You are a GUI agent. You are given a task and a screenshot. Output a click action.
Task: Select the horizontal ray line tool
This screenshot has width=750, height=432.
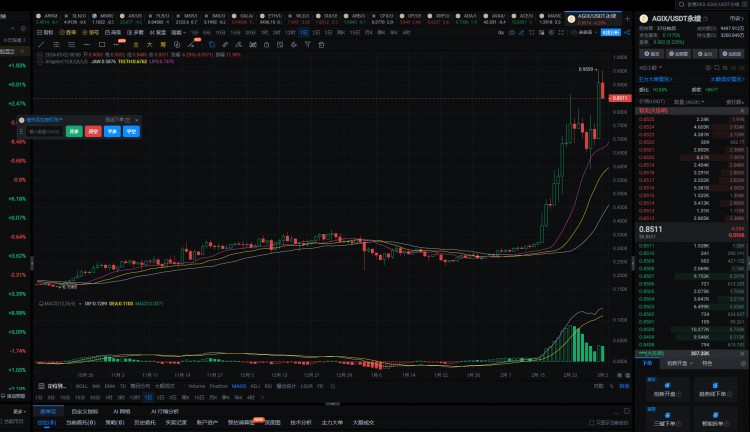[87, 44]
